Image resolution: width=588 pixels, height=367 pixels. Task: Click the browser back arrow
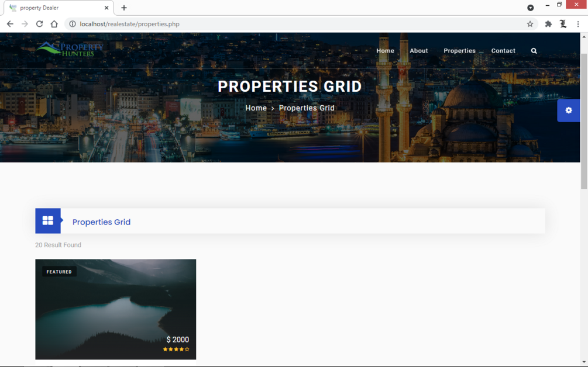pyautogui.click(x=10, y=24)
